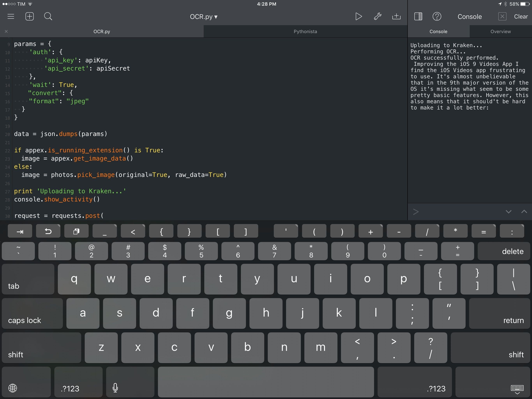Open help with the question mark icon
This screenshot has width=532, height=399.
437,17
